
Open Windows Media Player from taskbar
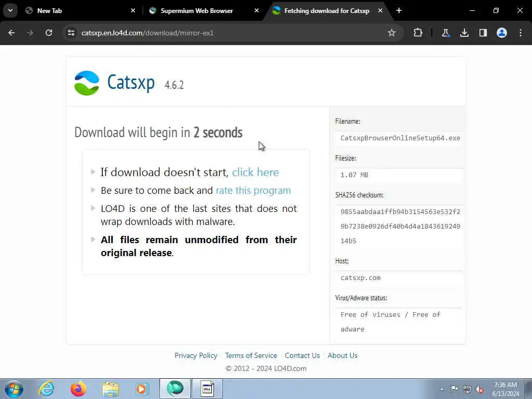point(142,389)
